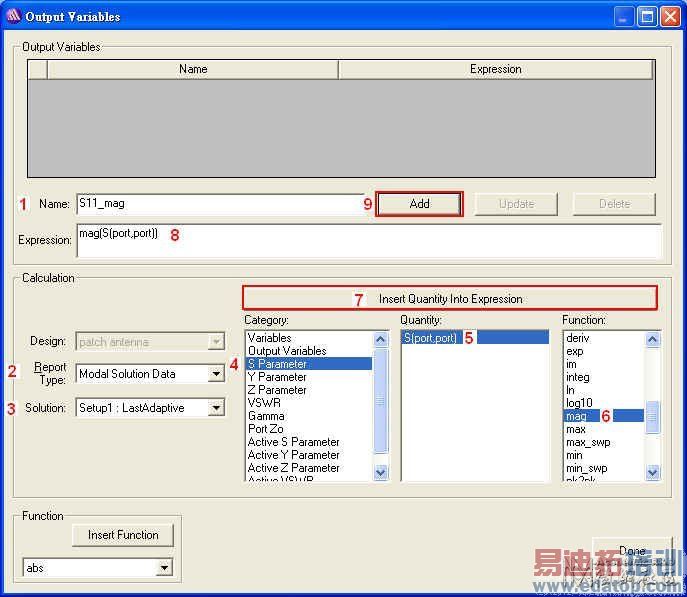Select max_swp in Function list
The height and width of the screenshot is (597, 687).
[604, 442]
